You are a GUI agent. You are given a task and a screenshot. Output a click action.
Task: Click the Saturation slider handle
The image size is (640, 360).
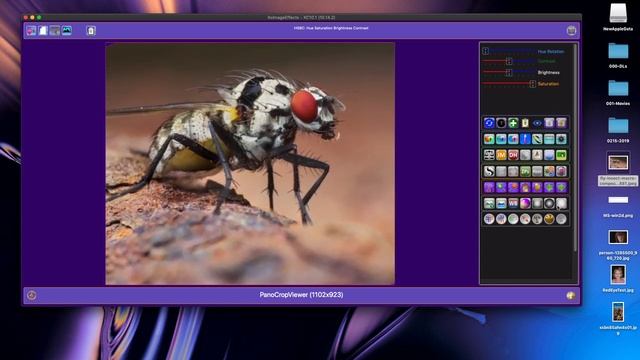(x=533, y=84)
